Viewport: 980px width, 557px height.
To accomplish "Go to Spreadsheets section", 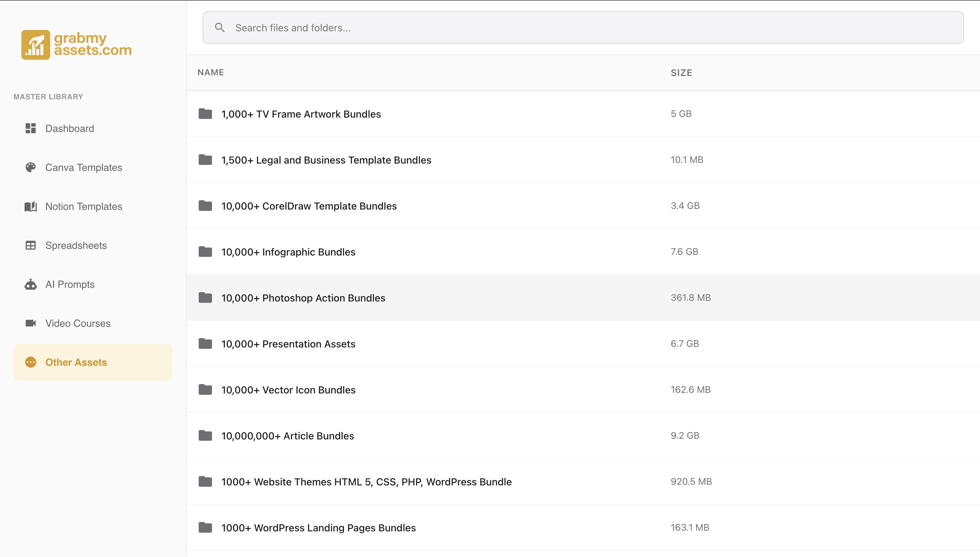I will (x=76, y=245).
